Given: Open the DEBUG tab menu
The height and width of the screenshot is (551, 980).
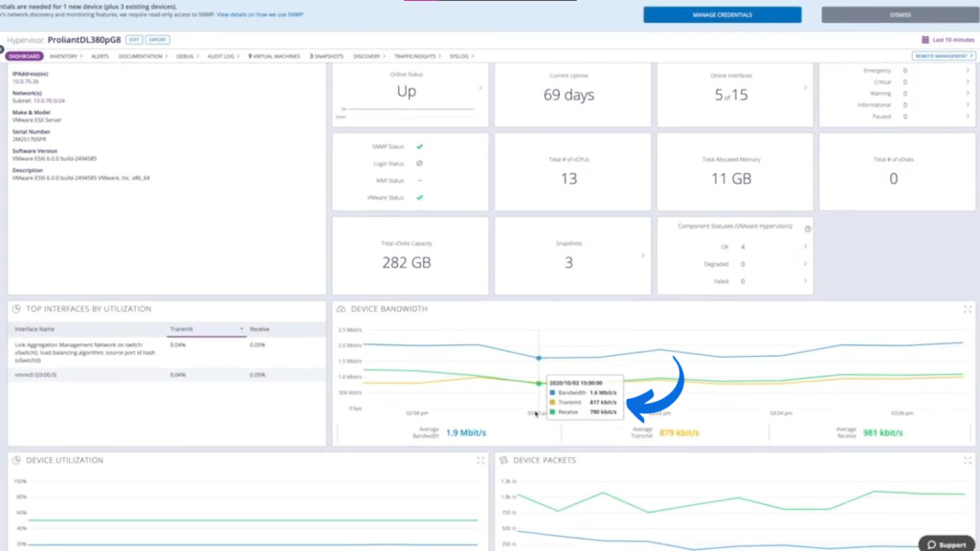Looking at the screenshot, I should [x=187, y=56].
